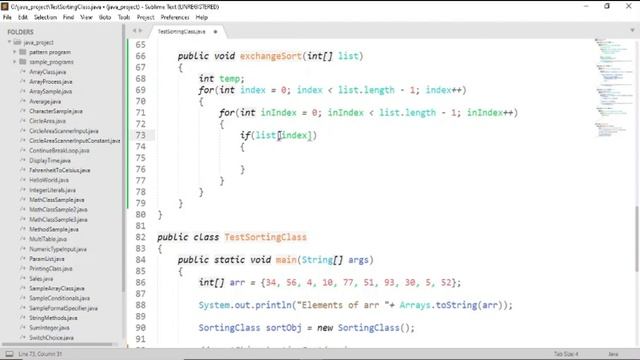Image resolution: width=640 pixels, height=360 pixels.
Task: Open HelloWorld.java in sidebar
Action: [49, 180]
